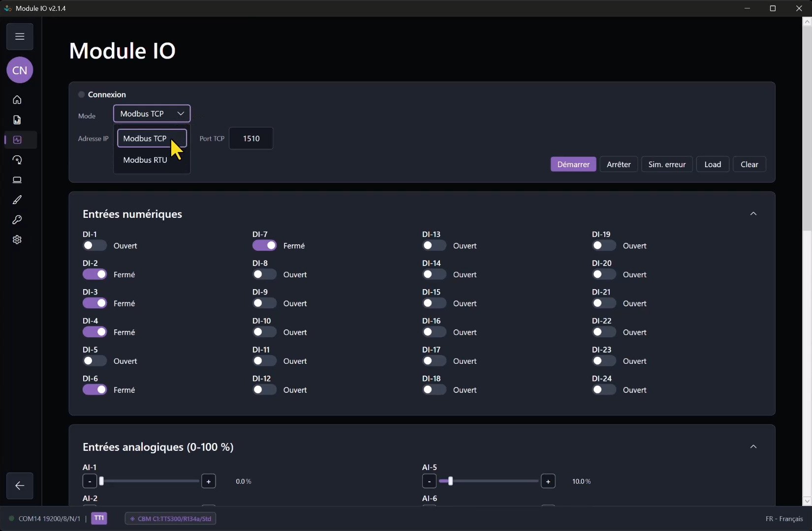The width and height of the screenshot is (812, 531).
Task: Enable the DI-24 input toggle
Action: [604, 390]
